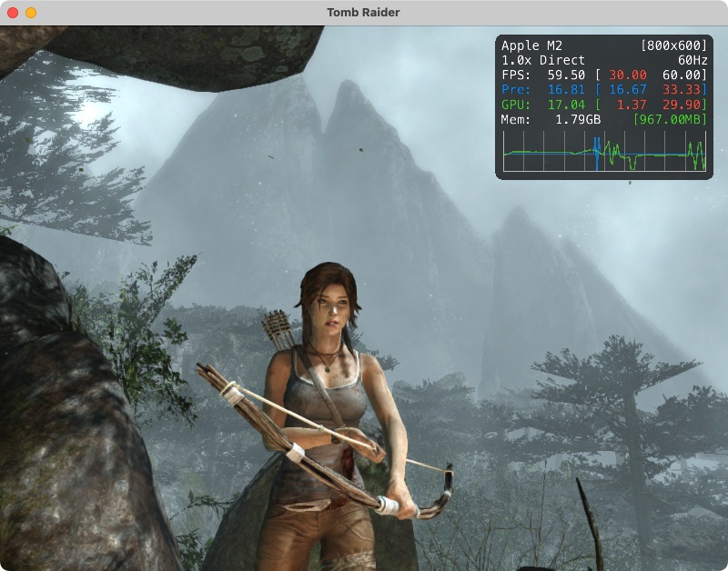Click the "60.00" FPS maximum value
Screen dimensions: 728x571
click(x=682, y=75)
